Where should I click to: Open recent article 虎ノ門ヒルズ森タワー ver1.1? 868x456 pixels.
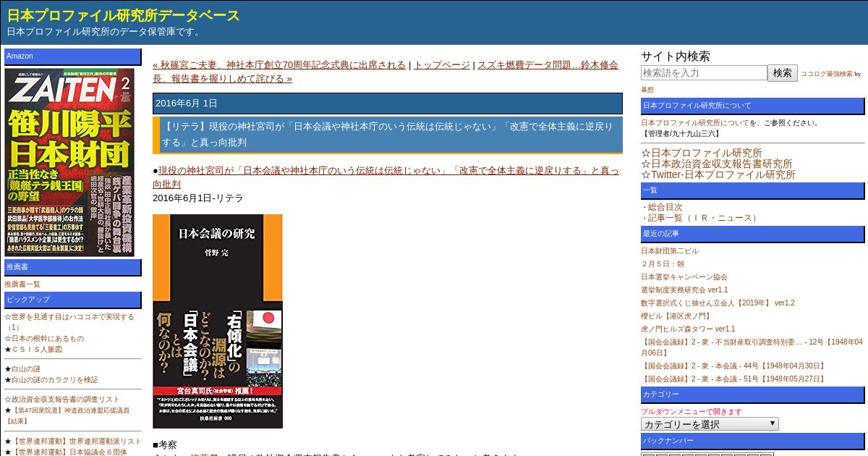pyautogui.click(x=688, y=329)
